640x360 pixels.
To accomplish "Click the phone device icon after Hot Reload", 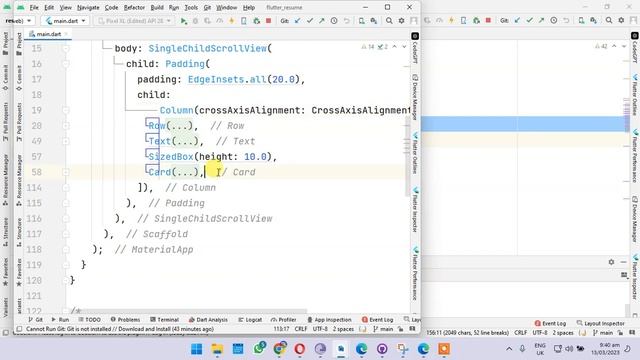I will pyautogui.click(x=244, y=21).
